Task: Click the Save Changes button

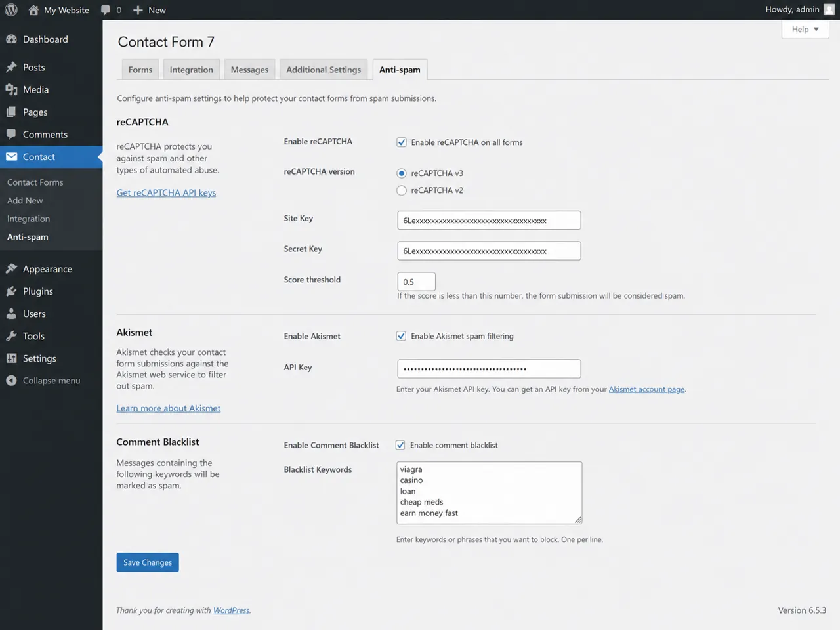Action: tap(148, 562)
